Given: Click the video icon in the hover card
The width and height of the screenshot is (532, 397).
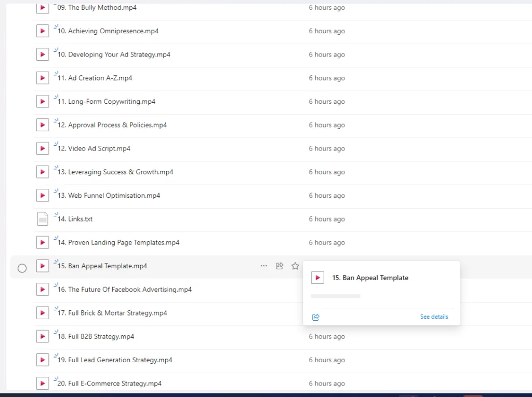Looking at the screenshot, I should point(317,278).
